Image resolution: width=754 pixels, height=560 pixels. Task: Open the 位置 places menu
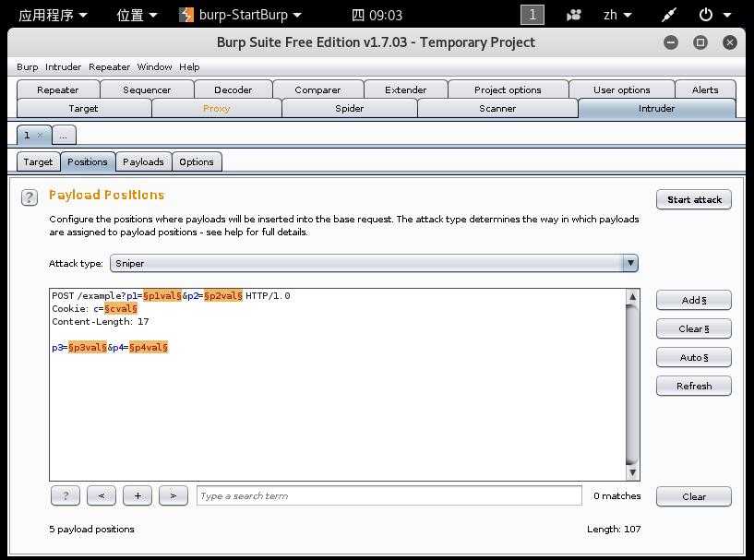click(137, 15)
